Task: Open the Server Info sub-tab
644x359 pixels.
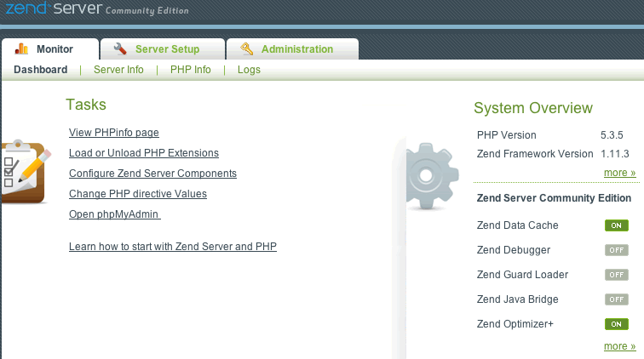Action: pos(118,70)
